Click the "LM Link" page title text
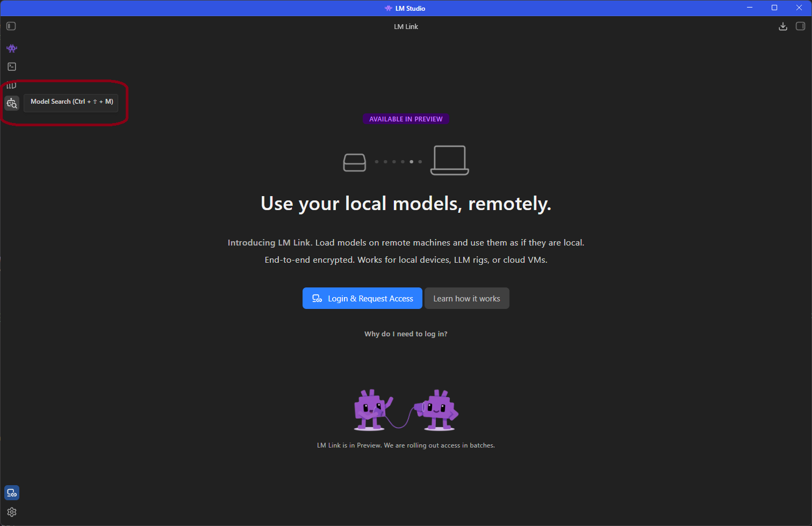812x526 pixels. 406,26
